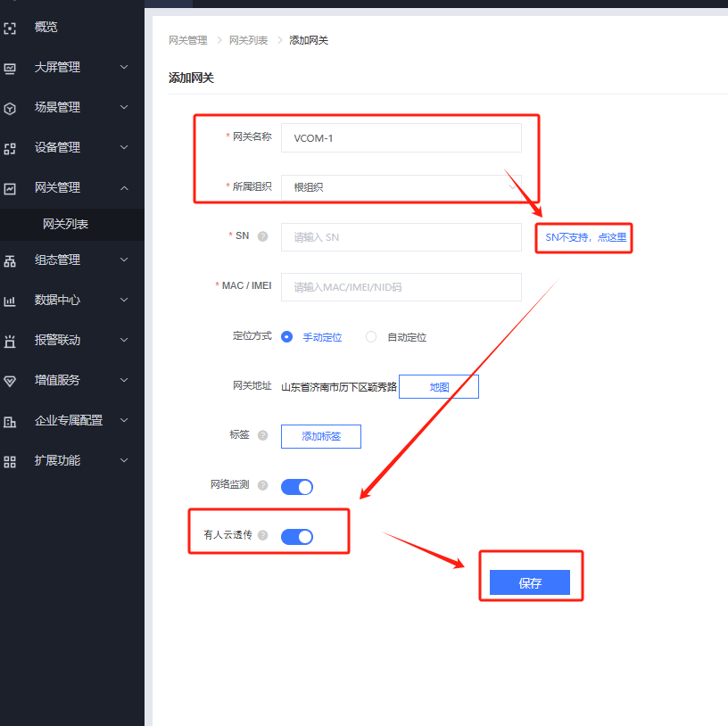Viewport: 728px width, 726px height.
Task: Go to 网关列表 in breadcrumb
Action: 248,40
